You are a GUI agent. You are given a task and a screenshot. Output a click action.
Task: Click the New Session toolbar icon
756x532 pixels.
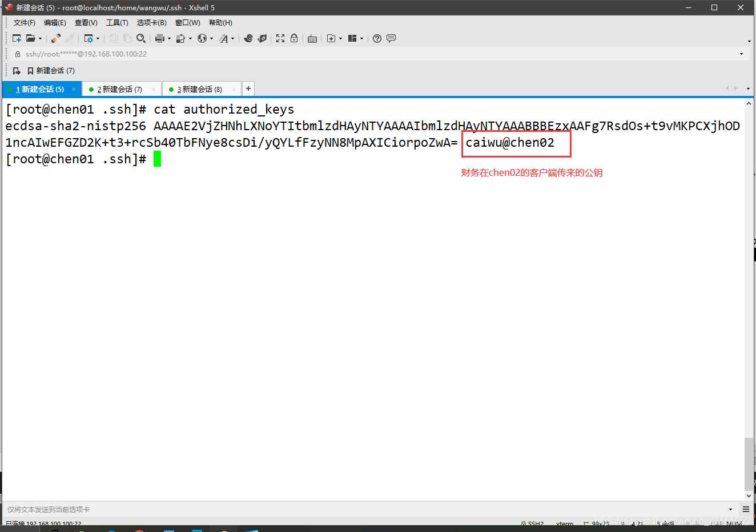point(17,38)
